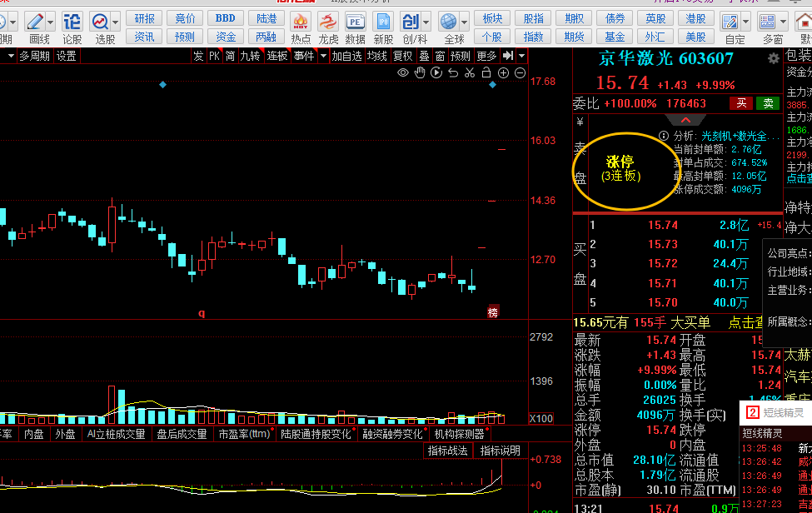Open the 数据 PE data icon
Viewport: 812px width, 513px height.
(x=356, y=22)
